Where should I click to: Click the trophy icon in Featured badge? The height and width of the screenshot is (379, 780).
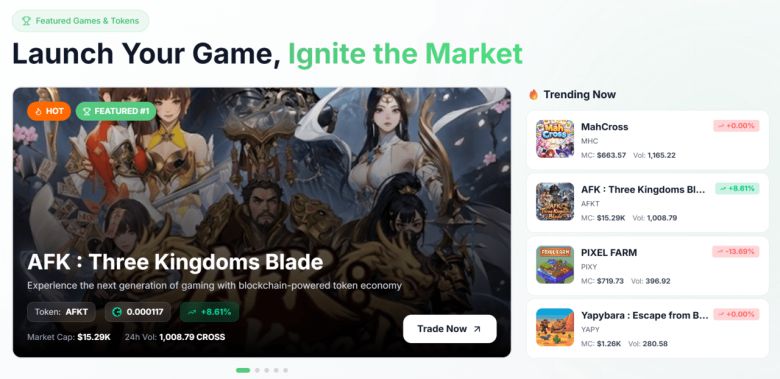tap(26, 21)
